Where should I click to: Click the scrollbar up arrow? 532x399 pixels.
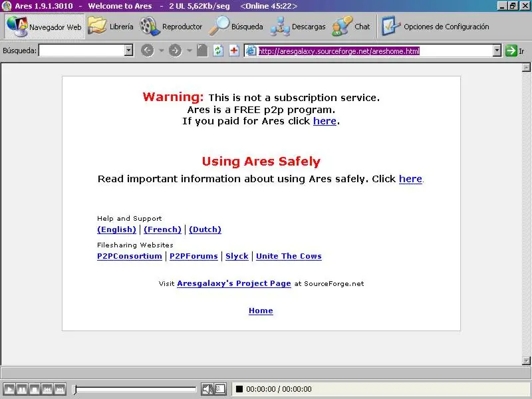point(526,67)
